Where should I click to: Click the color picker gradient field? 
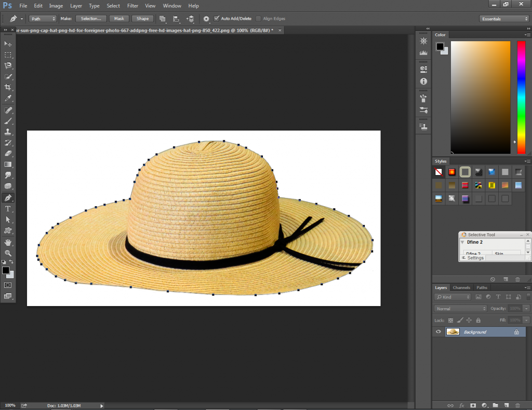(x=481, y=97)
